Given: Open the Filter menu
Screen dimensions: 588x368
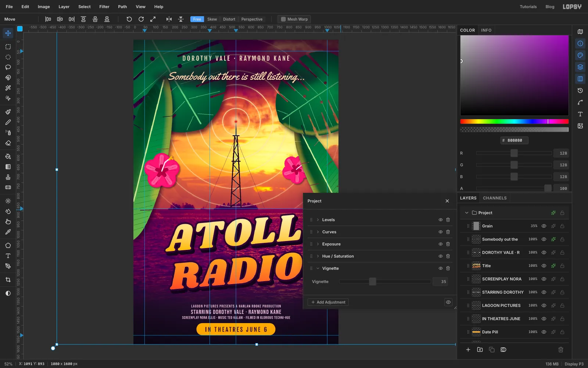Looking at the screenshot, I should point(104,7).
